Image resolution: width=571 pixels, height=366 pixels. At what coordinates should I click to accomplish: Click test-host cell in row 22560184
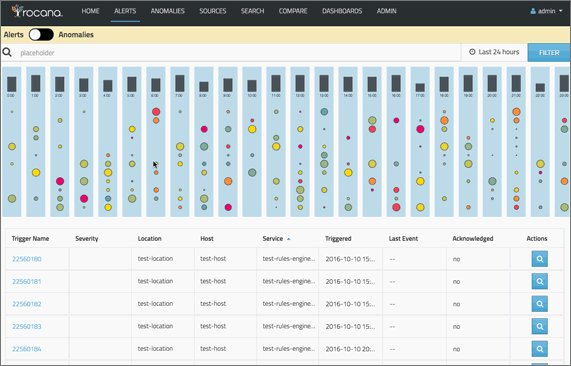[213, 349]
